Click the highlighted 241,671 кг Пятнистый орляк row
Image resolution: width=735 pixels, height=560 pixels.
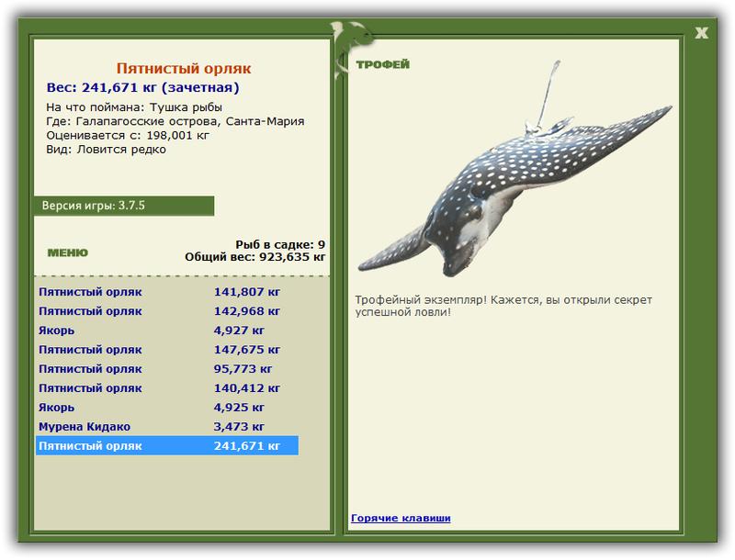click(167, 446)
